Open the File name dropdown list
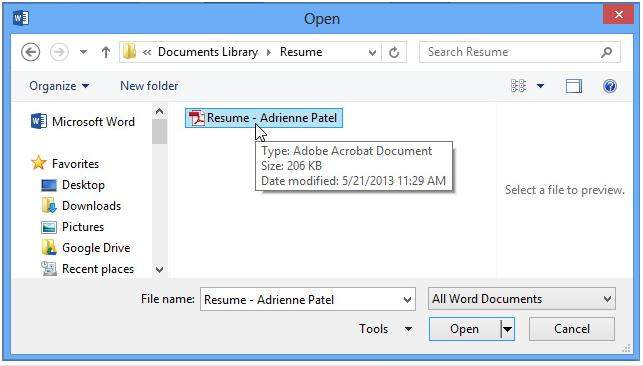This screenshot has height=366, width=643. (407, 300)
